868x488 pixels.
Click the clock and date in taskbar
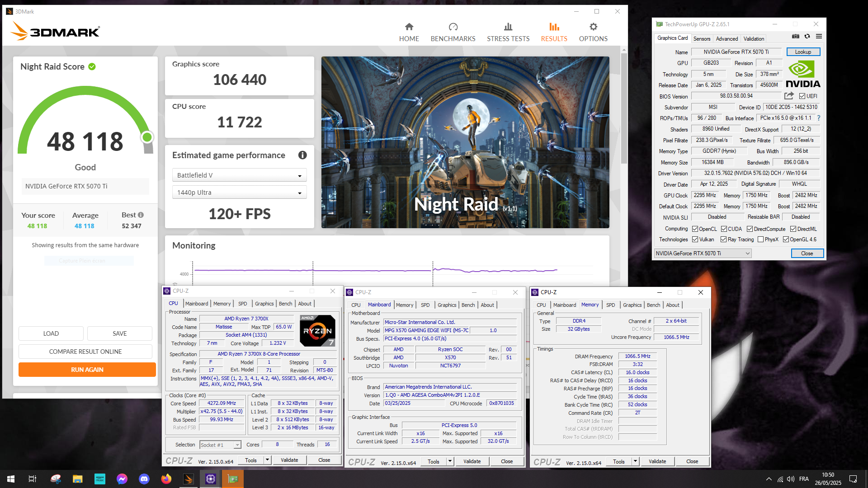[828, 479]
